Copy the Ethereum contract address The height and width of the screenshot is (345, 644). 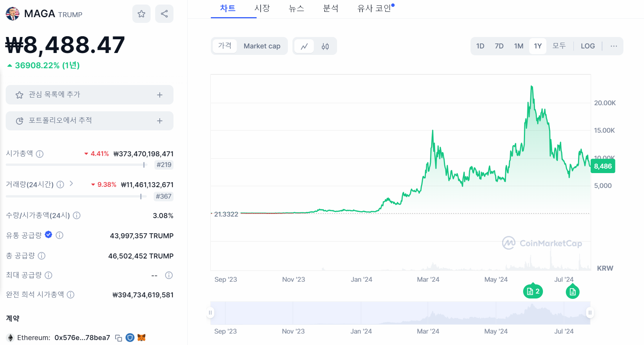[119, 338]
